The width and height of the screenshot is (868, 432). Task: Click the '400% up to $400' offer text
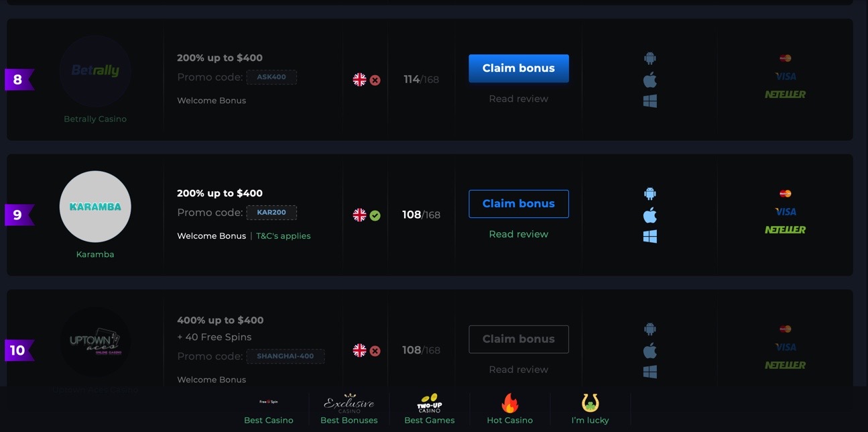(x=220, y=321)
